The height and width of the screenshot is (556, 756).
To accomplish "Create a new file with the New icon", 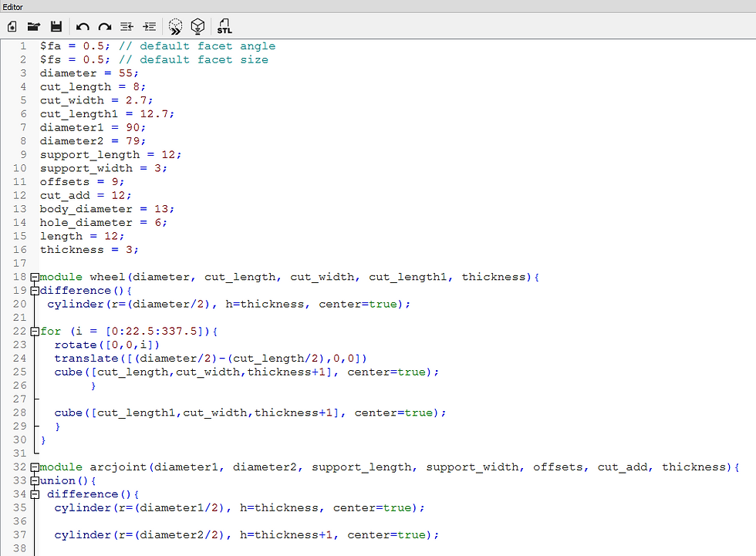I will pos(12,26).
